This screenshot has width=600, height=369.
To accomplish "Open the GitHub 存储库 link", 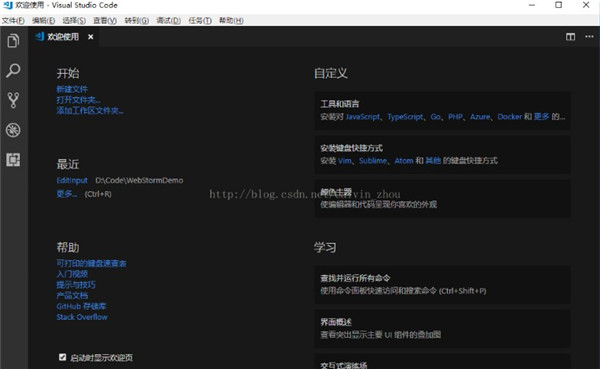I will 82,306.
